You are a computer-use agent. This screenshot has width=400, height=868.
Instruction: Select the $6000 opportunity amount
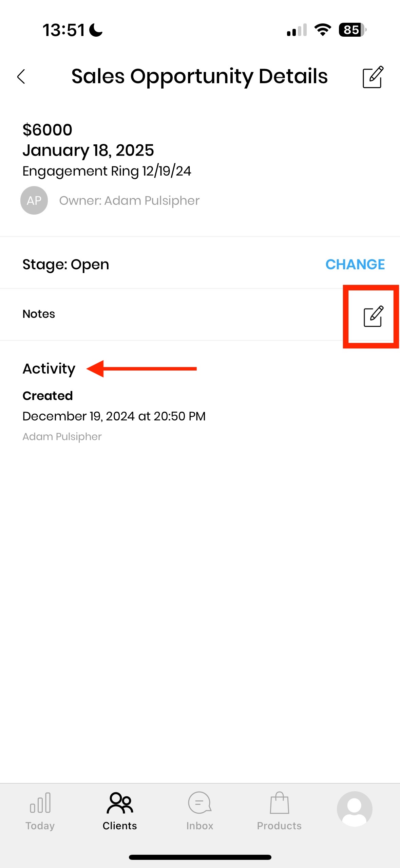pyautogui.click(x=47, y=130)
